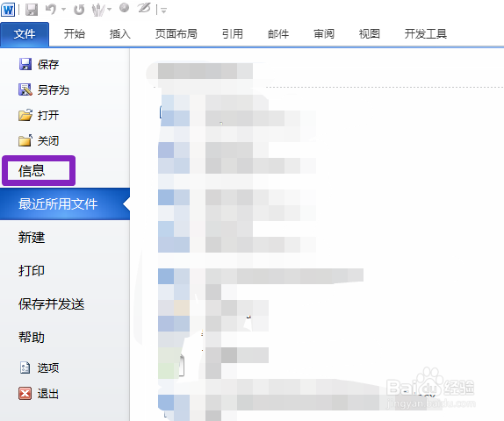Open 保存并发送 section

(52, 304)
